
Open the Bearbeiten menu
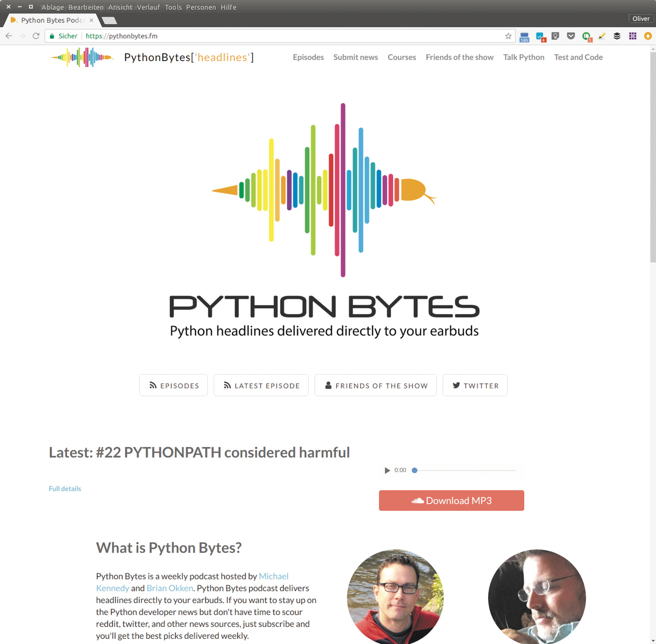pyautogui.click(x=86, y=7)
